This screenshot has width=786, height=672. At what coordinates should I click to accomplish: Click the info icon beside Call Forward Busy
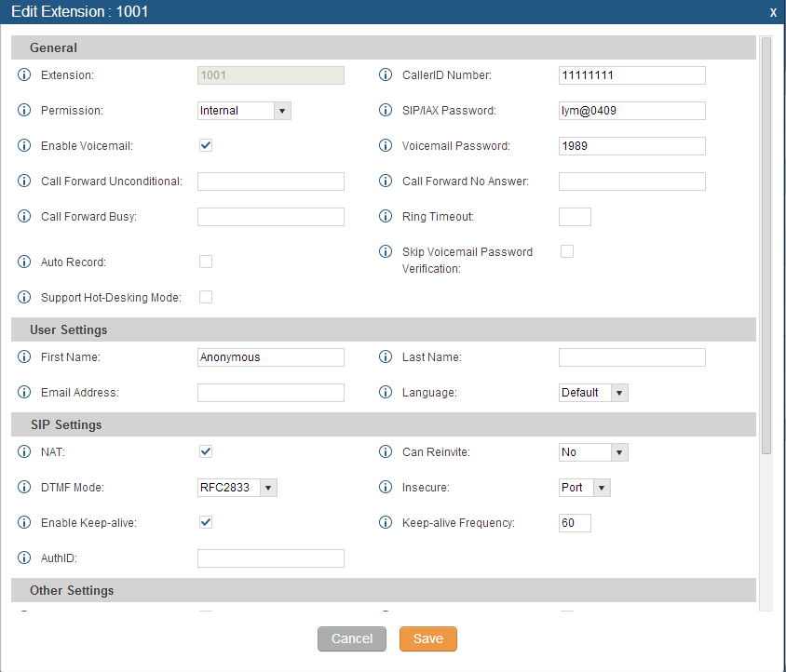[24, 217]
